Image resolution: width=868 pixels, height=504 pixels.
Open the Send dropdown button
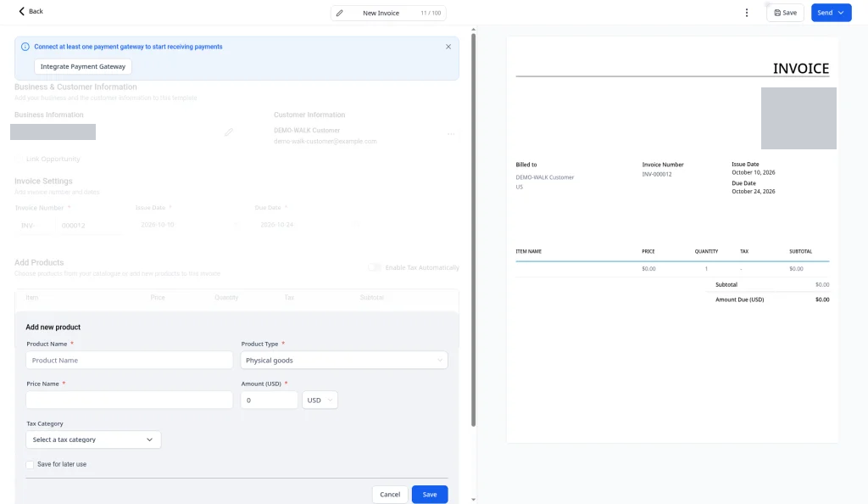831,13
